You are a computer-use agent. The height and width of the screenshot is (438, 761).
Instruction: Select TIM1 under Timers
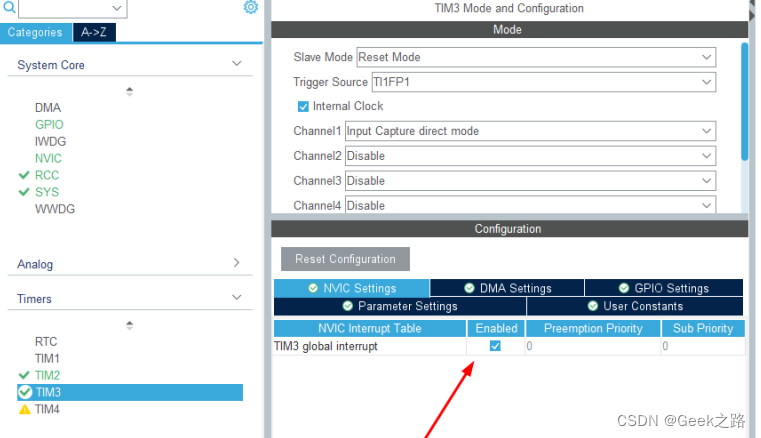(47, 359)
